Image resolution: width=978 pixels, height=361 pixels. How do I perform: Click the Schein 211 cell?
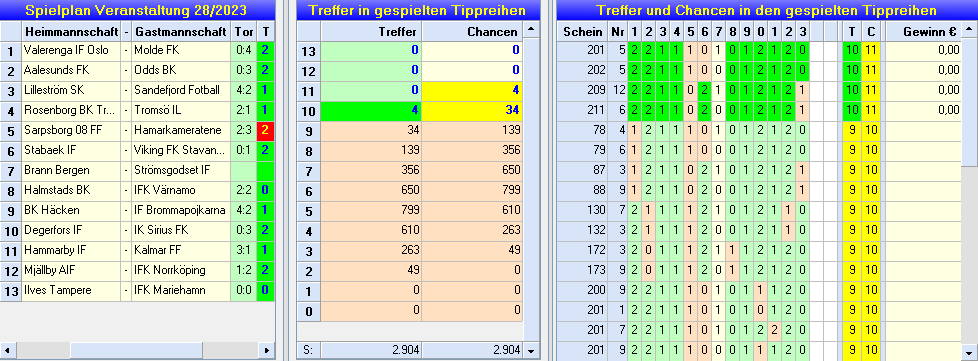(583, 111)
